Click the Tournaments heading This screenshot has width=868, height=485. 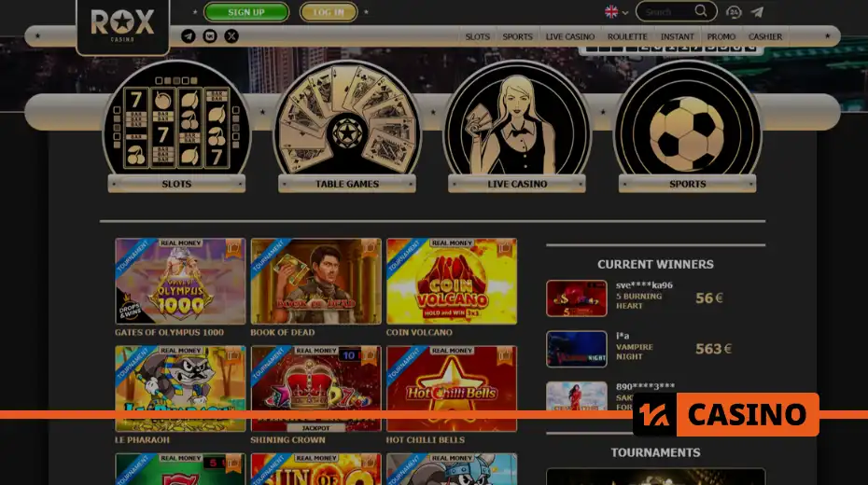(655, 452)
